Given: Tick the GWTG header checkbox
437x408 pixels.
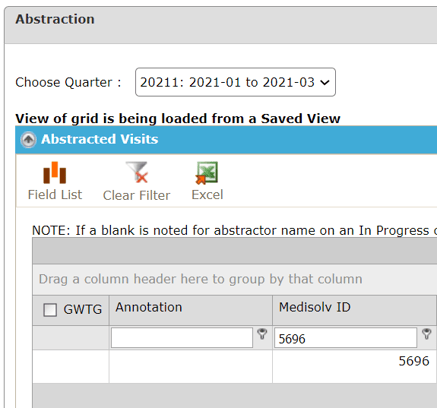Looking at the screenshot, I should pyautogui.click(x=50, y=310).
